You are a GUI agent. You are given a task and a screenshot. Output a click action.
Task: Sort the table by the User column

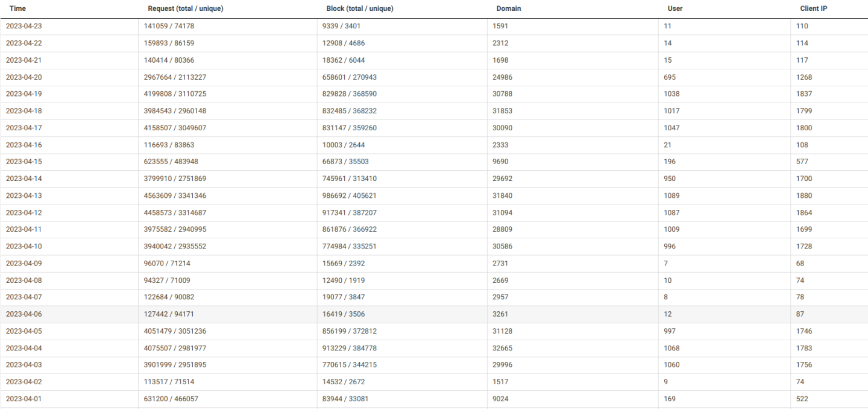(x=675, y=8)
